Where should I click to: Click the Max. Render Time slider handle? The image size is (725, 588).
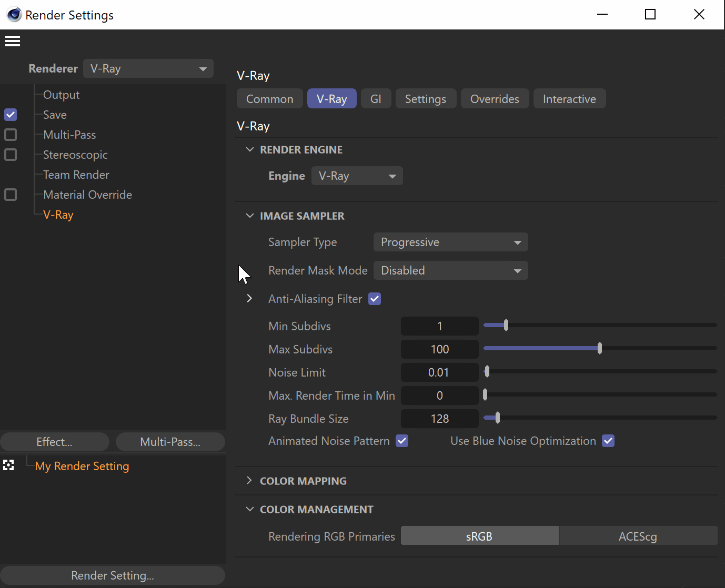(485, 394)
